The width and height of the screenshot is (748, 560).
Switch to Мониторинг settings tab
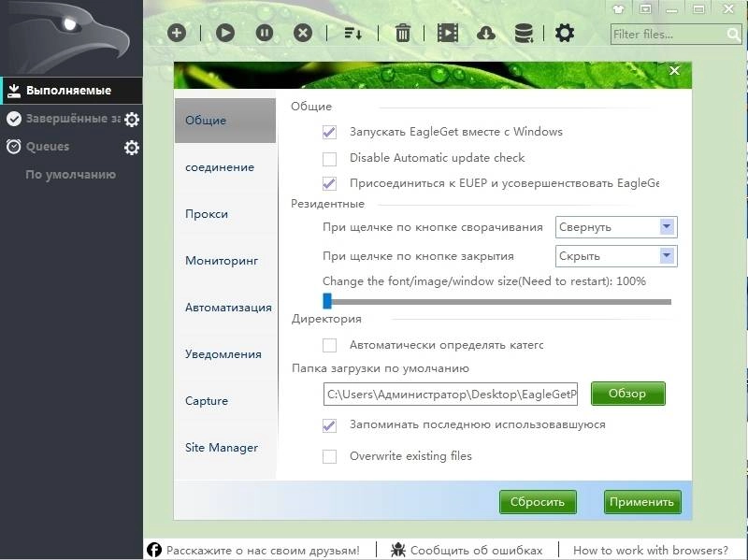point(222,261)
